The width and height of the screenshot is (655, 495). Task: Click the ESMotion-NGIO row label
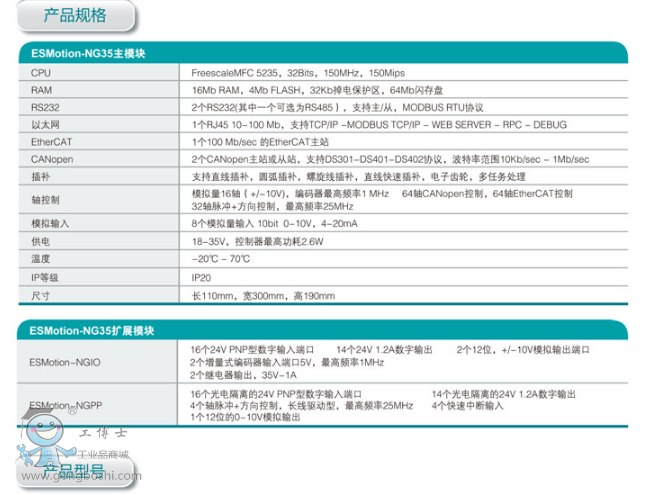[65, 363]
